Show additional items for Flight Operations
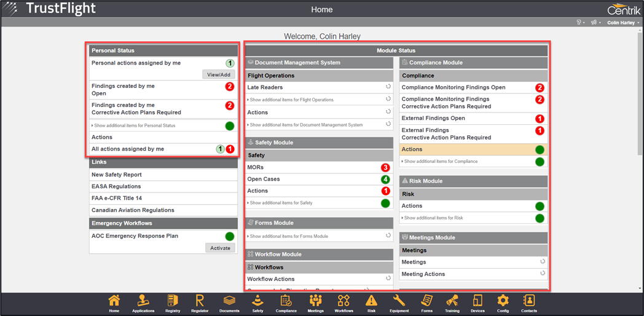 tap(291, 100)
